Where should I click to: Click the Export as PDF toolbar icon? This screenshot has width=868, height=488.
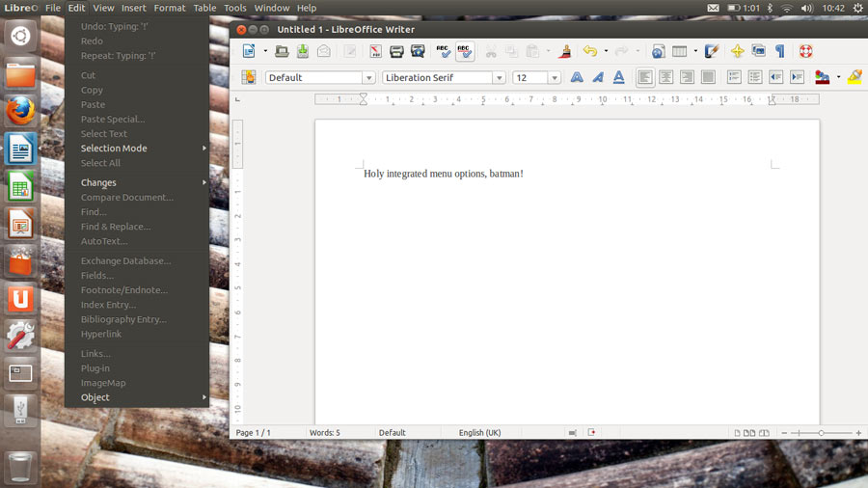374,51
